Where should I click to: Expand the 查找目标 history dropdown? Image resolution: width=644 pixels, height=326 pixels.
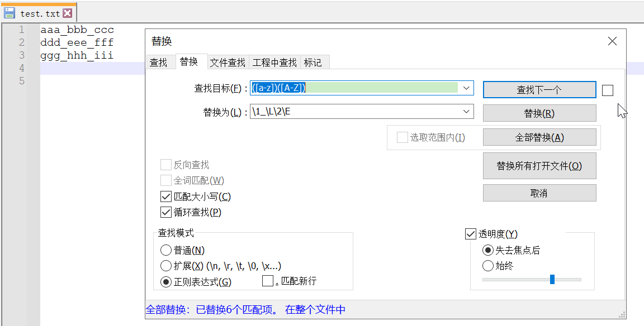coord(467,88)
